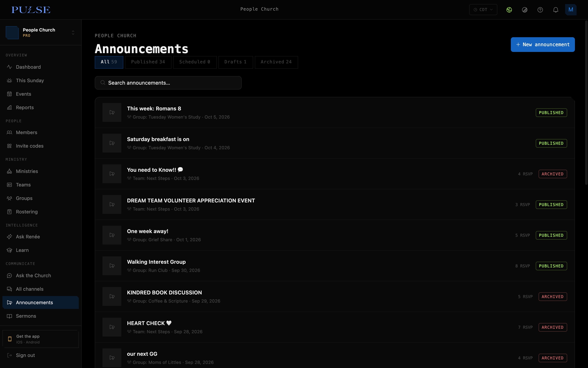Open All channels
Screen dimensions: 588x368
click(41, 289)
